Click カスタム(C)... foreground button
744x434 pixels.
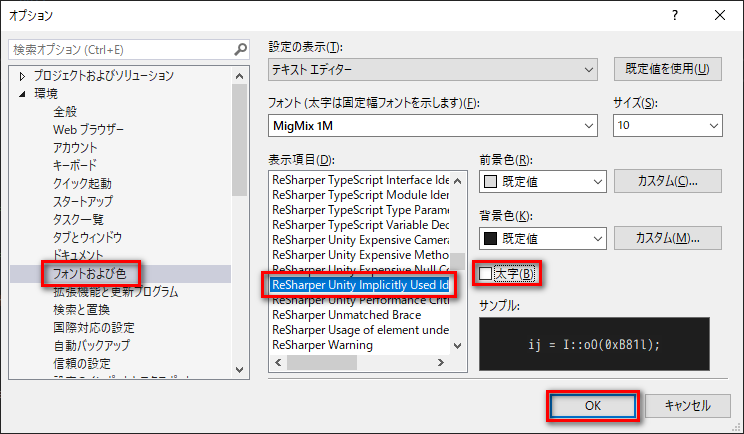pos(668,181)
